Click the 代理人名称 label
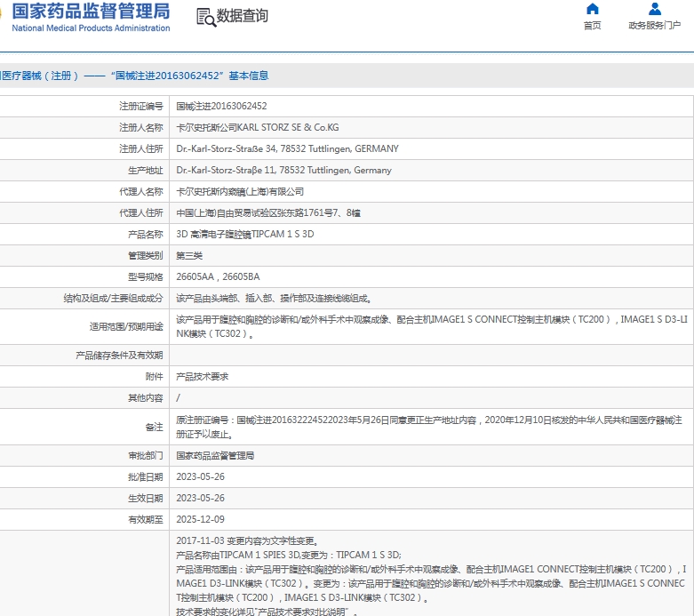 tap(140, 192)
